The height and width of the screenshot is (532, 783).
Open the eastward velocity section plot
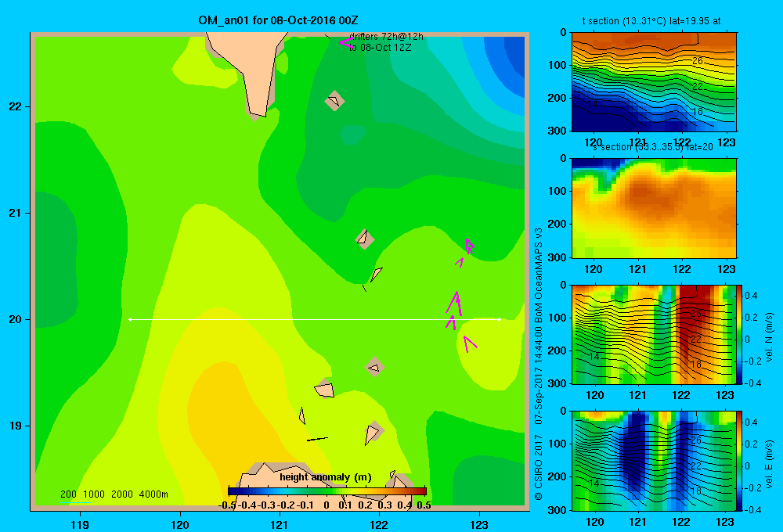654,461
